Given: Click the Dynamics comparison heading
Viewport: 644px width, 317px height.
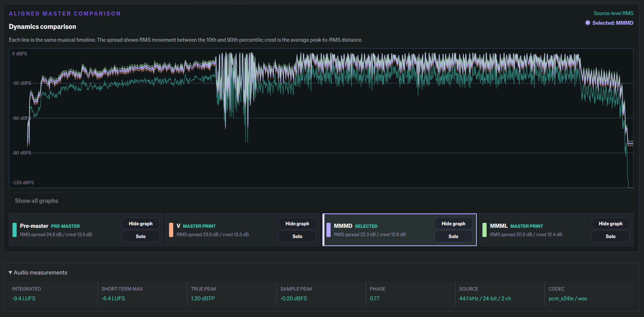Looking at the screenshot, I should point(42,27).
